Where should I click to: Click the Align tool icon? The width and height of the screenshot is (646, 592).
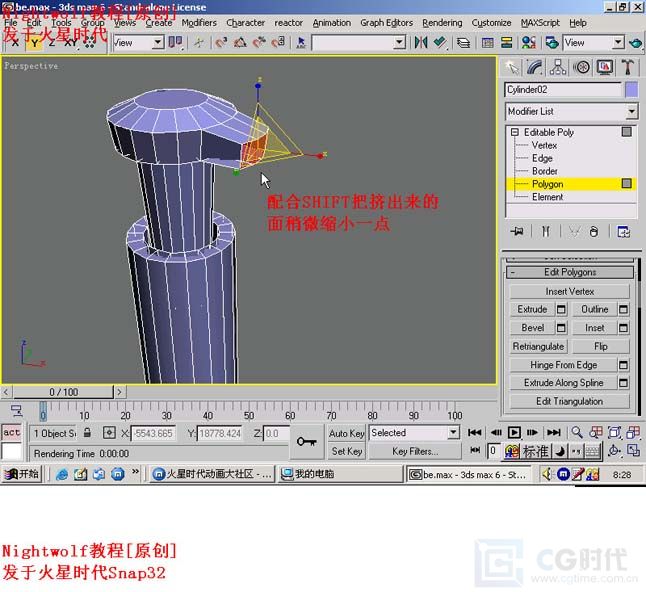440,42
